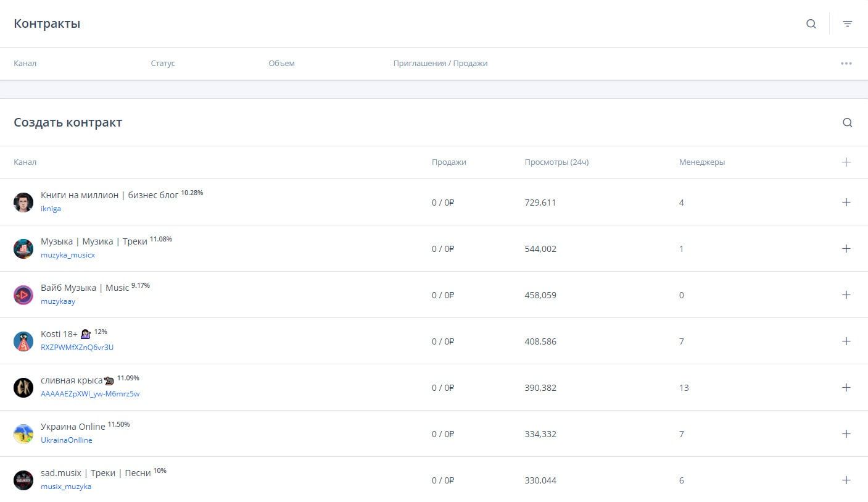Open search in the Контракты header
This screenshot has height=502, width=868.
pyautogui.click(x=811, y=24)
